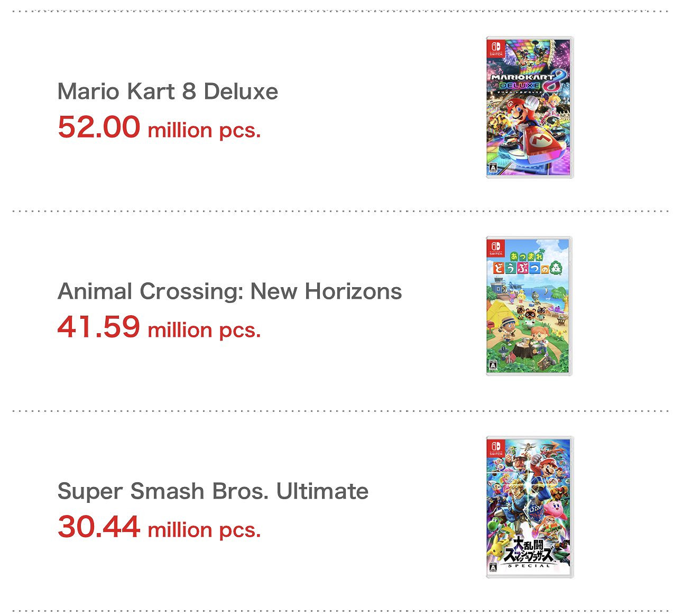The width and height of the screenshot is (682, 616).
Task: Click Pikachu on the Smash Bros. cover
Action: [x=496, y=548]
